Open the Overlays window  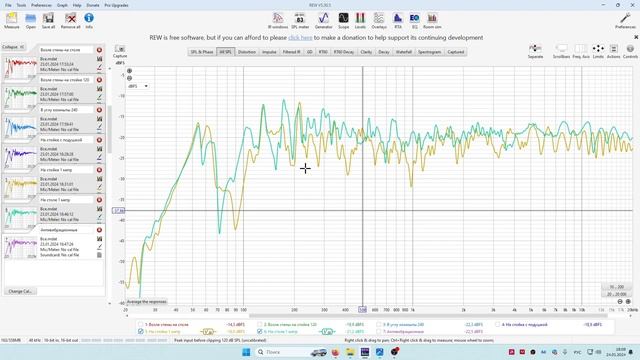point(379,20)
